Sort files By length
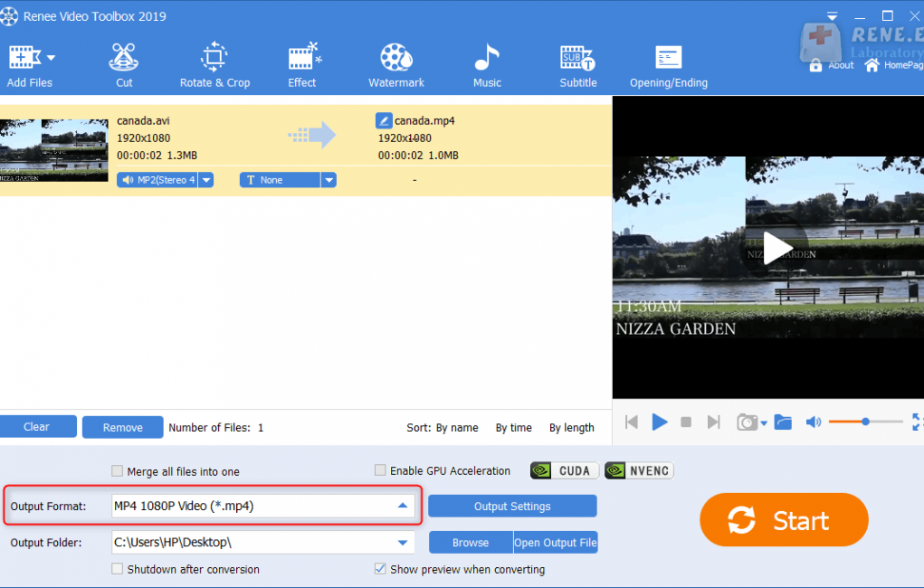The width and height of the screenshot is (924, 588). pyautogui.click(x=571, y=428)
